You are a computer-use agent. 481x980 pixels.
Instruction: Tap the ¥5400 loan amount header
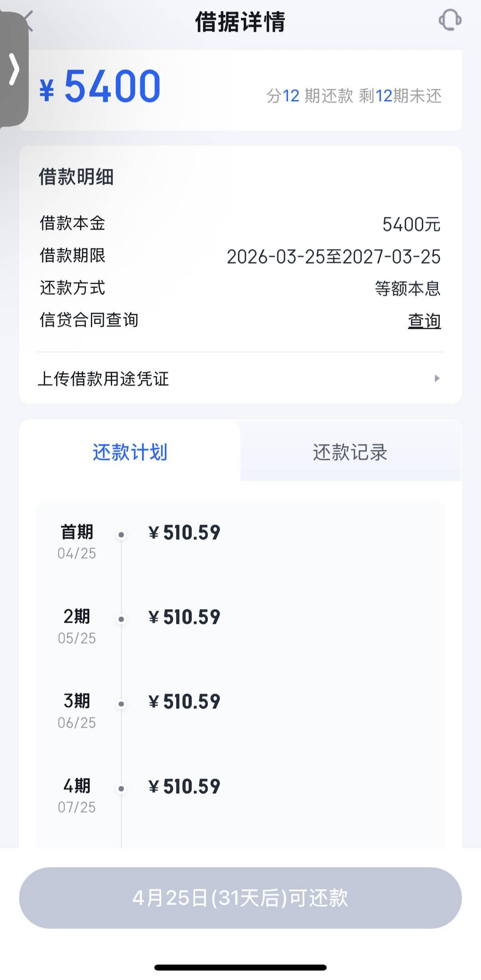tap(101, 87)
